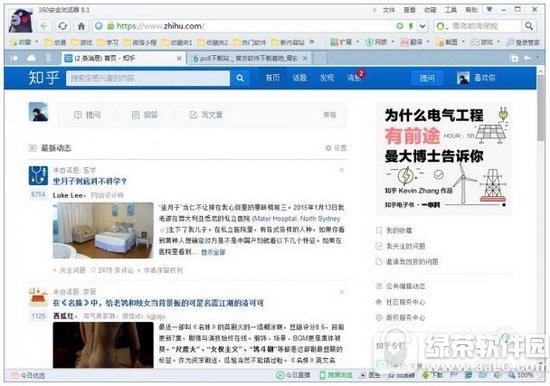Open 我的收藏 in right sidebar
550x386 pixels.
coord(394,230)
